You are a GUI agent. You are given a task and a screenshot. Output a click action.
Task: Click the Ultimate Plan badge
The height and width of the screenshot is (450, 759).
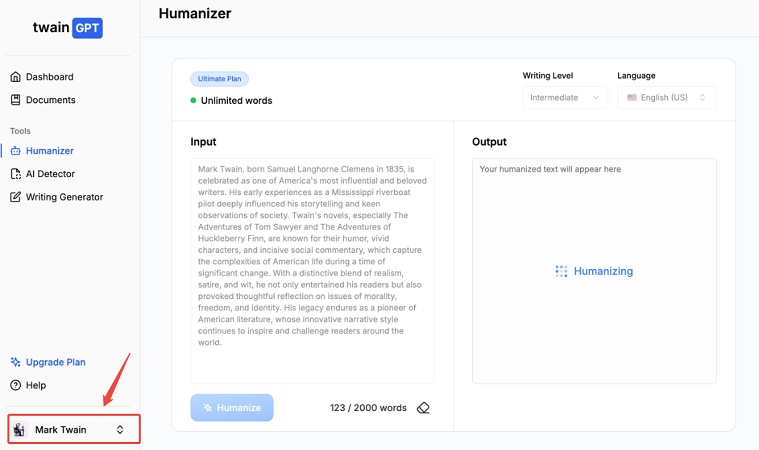pyautogui.click(x=219, y=78)
